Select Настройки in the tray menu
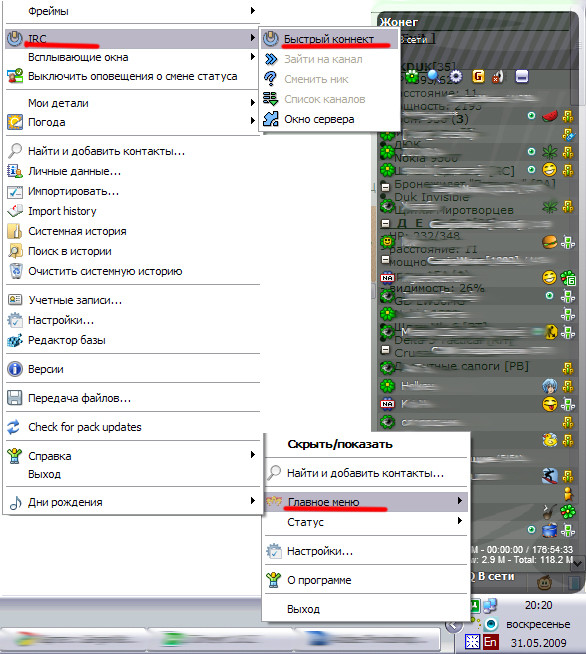Screen dimensions: 586x654 (366, 551)
